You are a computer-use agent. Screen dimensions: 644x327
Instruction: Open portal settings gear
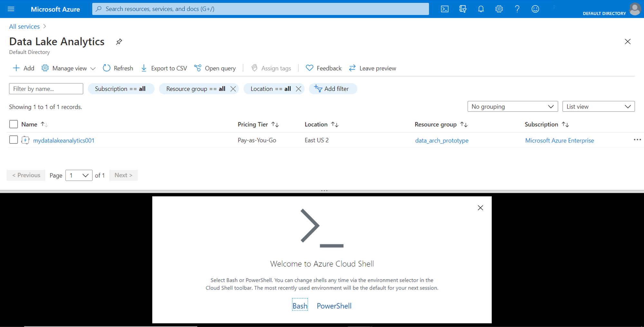(x=499, y=9)
